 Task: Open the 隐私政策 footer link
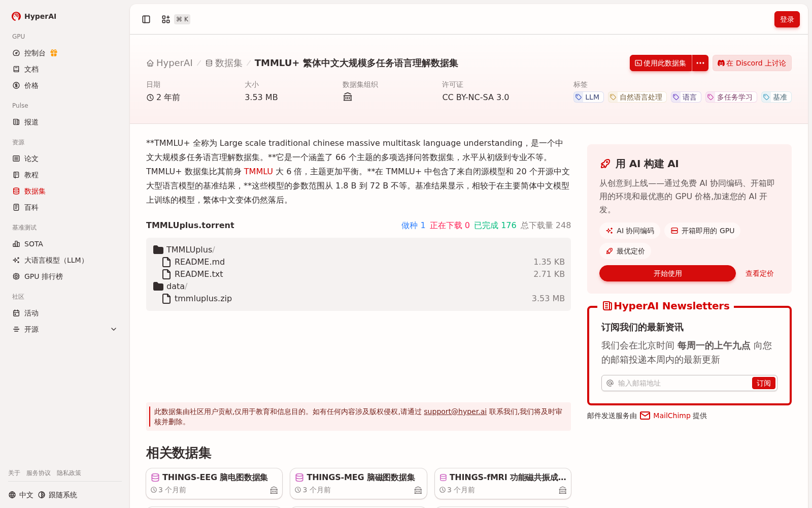pyautogui.click(x=69, y=473)
